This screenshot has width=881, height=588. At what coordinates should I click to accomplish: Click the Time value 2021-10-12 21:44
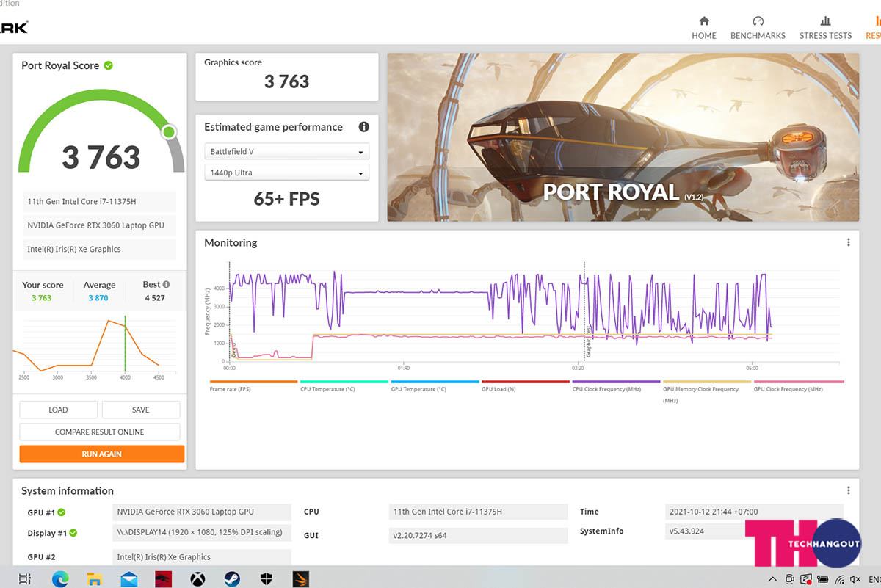pos(754,512)
